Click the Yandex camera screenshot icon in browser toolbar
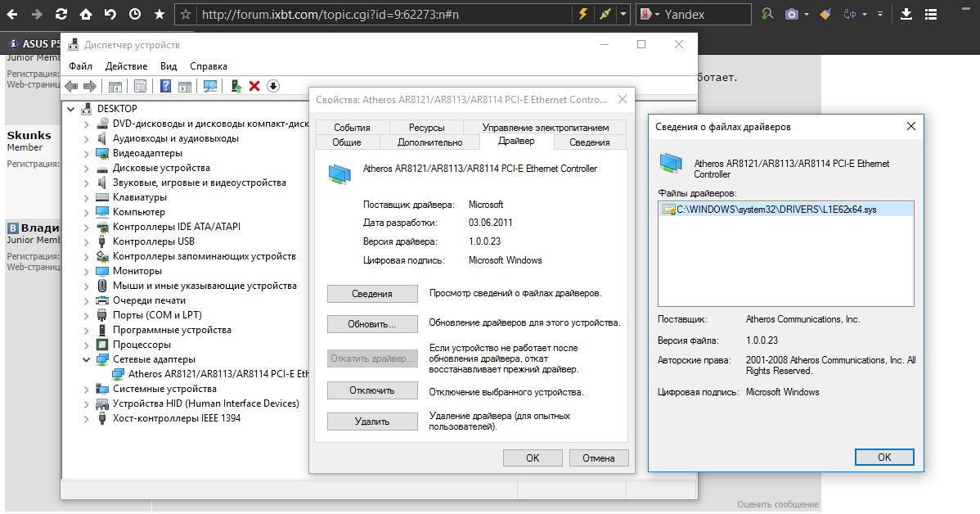Screen dimensions: 980x514 791,13
